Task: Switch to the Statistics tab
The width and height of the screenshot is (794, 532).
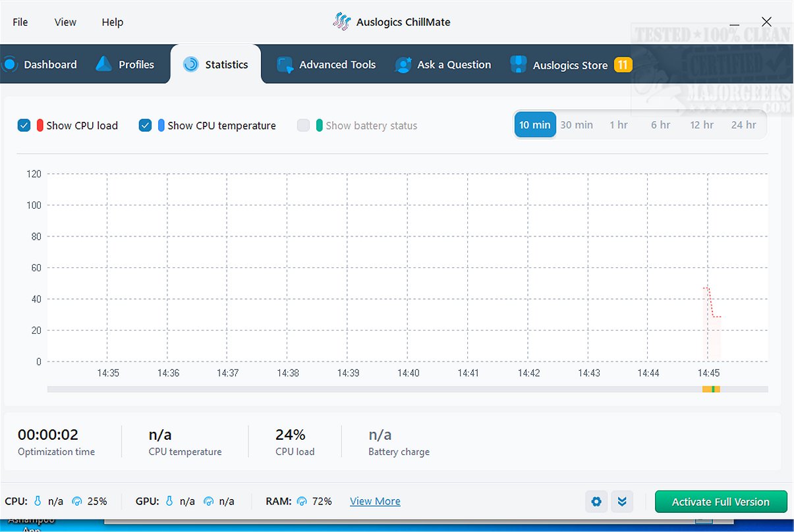Action: pos(215,65)
